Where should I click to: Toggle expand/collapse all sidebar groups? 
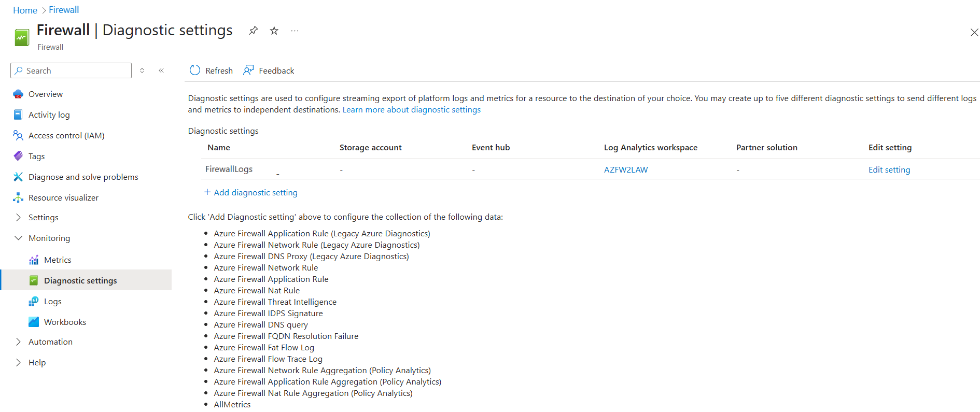(142, 70)
